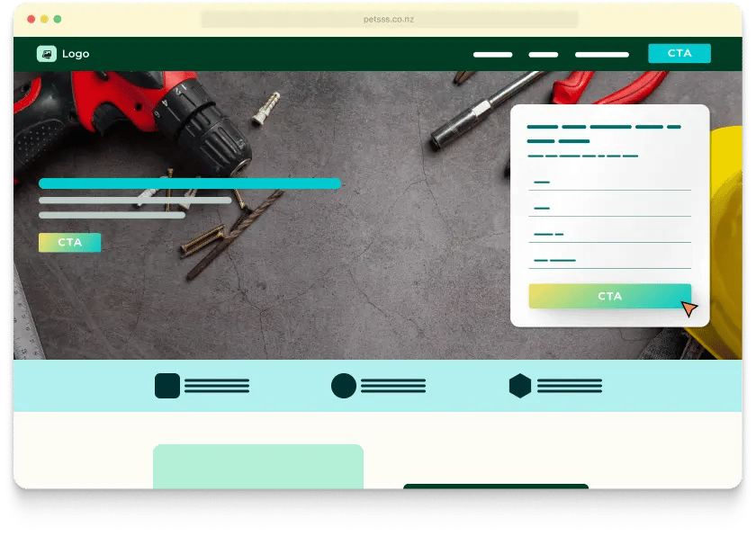The image size is (756, 536).
Task: Click the hexagon feature icon
Action: tap(520, 385)
